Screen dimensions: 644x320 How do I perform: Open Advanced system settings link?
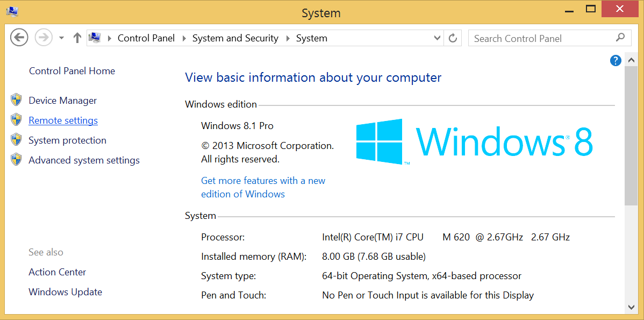(84, 160)
